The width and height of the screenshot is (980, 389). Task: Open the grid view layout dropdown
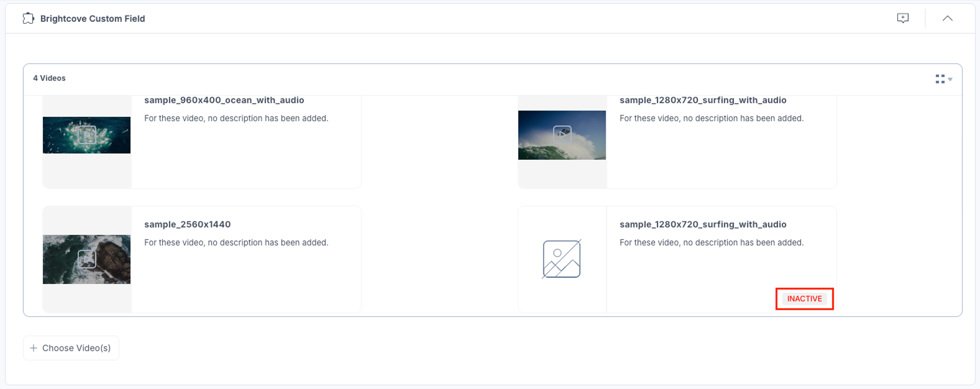click(944, 79)
